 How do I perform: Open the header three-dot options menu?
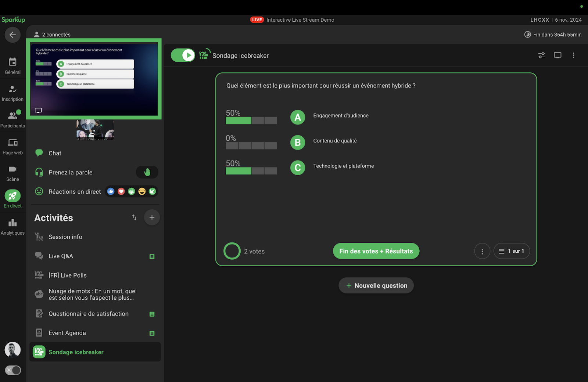pyautogui.click(x=573, y=55)
